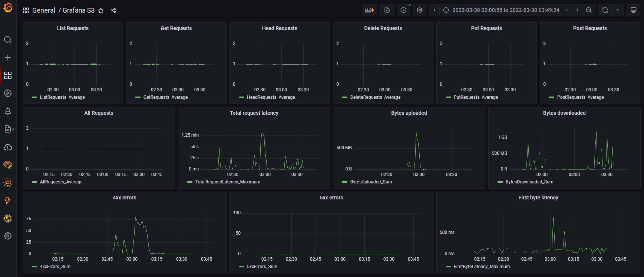Toggle GetRequests_Average legend series
Image resolution: width=644 pixels, height=277 pixels.
tap(165, 97)
